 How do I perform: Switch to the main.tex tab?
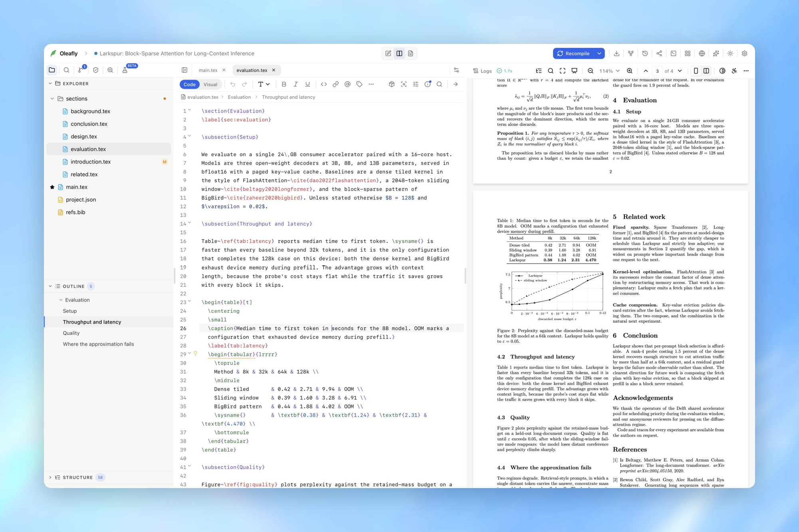point(208,70)
